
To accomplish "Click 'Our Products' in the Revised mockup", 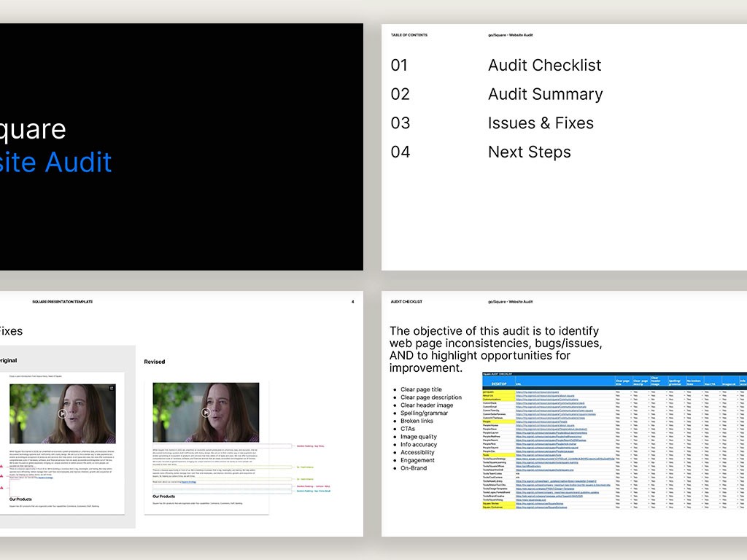I will point(164,497).
